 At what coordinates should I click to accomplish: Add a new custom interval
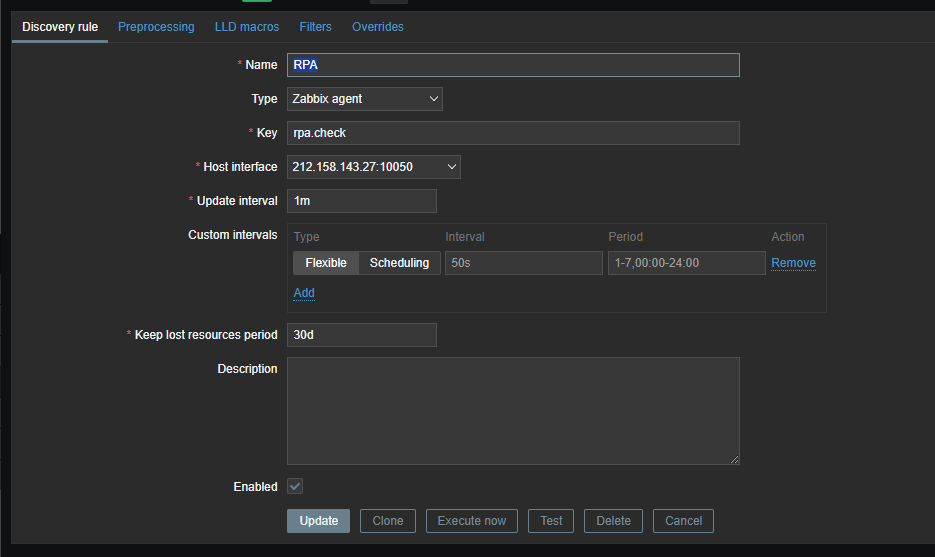click(304, 293)
